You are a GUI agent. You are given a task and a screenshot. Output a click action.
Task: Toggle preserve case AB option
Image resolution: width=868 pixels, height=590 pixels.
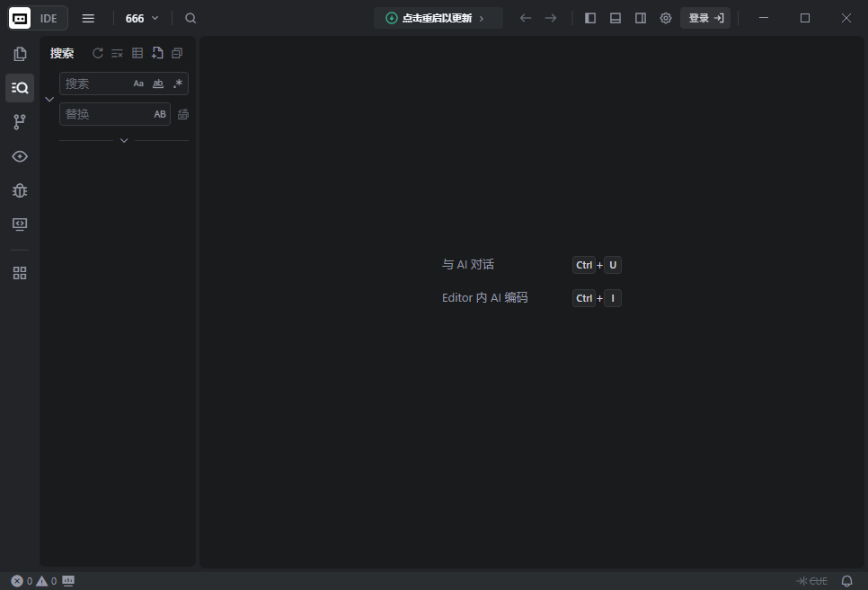click(160, 114)
